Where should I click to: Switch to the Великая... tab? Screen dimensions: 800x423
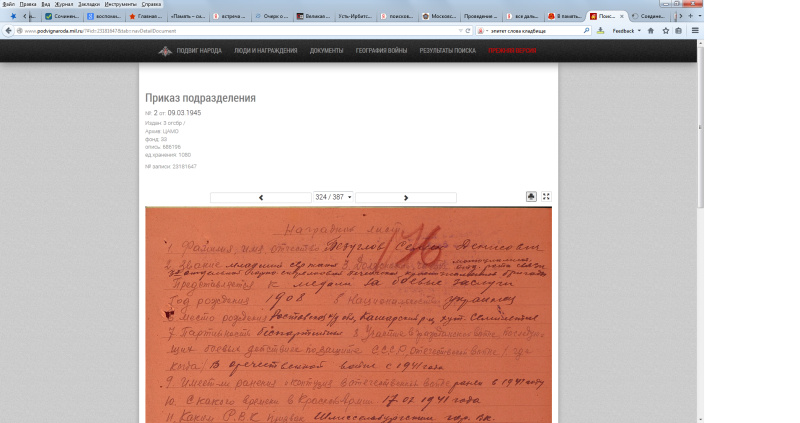coord(313,16)
